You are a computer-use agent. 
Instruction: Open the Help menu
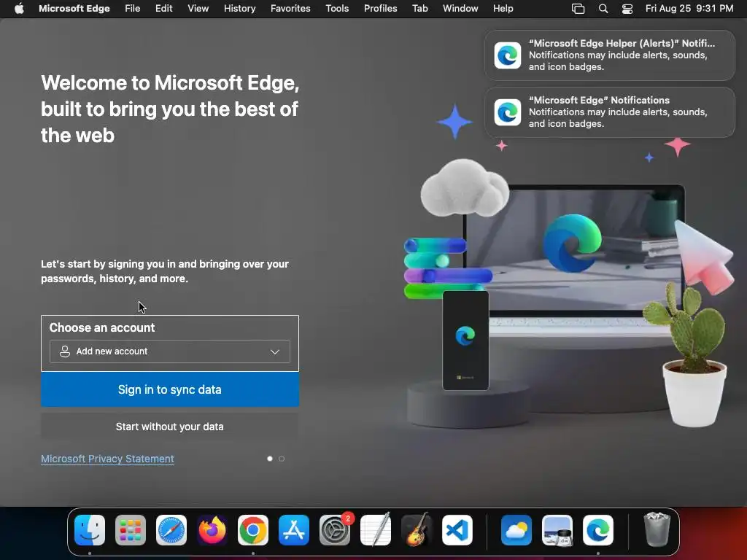(503, 9)
